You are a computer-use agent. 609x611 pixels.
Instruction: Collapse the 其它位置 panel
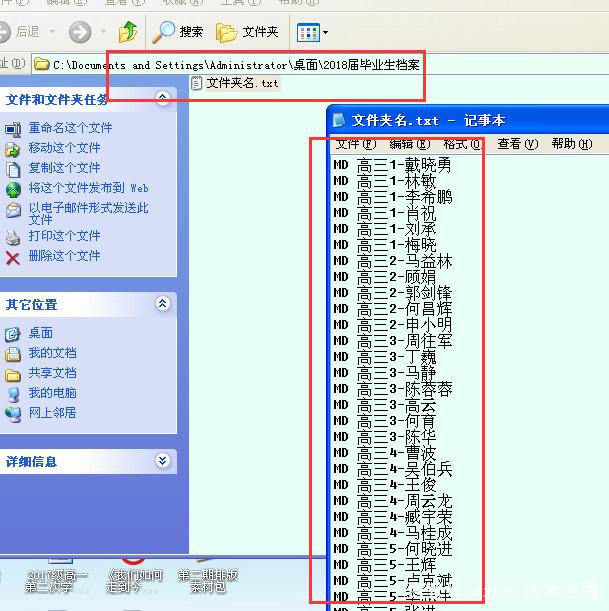[162, 303]
